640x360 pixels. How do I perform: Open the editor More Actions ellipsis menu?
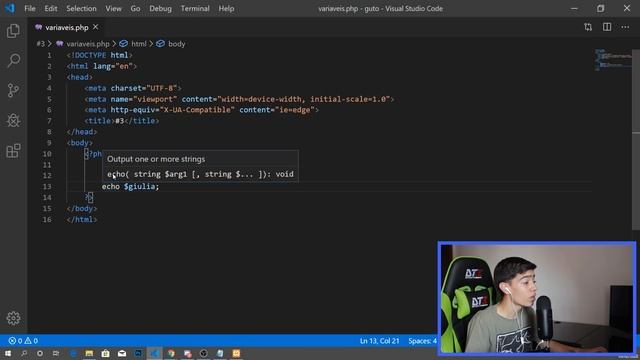[625, 27]
